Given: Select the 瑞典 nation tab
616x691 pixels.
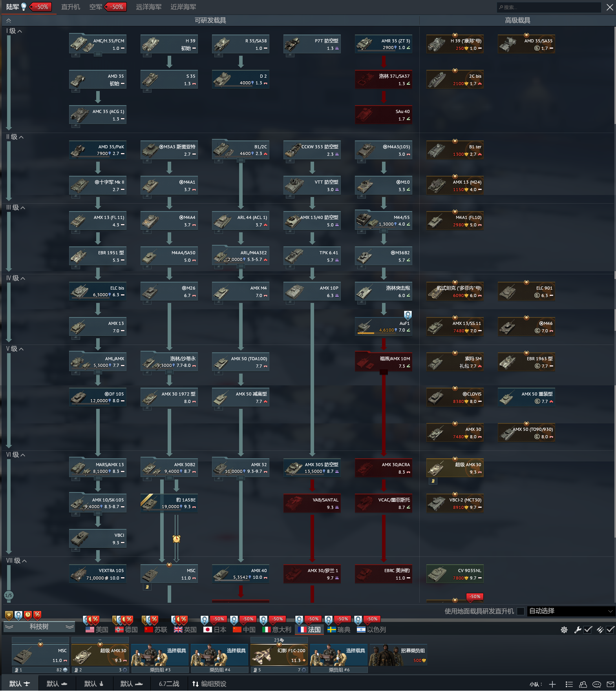Looking at the screenshot, I should tap(339, 630).
